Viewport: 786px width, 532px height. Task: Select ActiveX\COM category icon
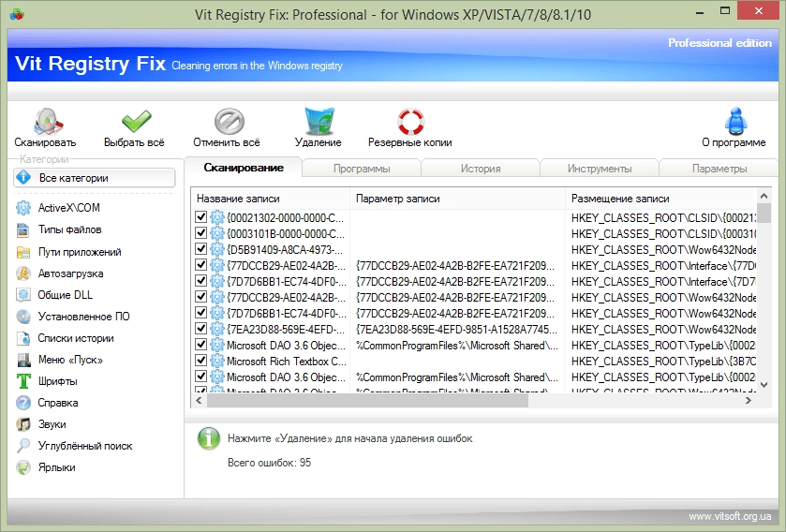coord(23,208)
